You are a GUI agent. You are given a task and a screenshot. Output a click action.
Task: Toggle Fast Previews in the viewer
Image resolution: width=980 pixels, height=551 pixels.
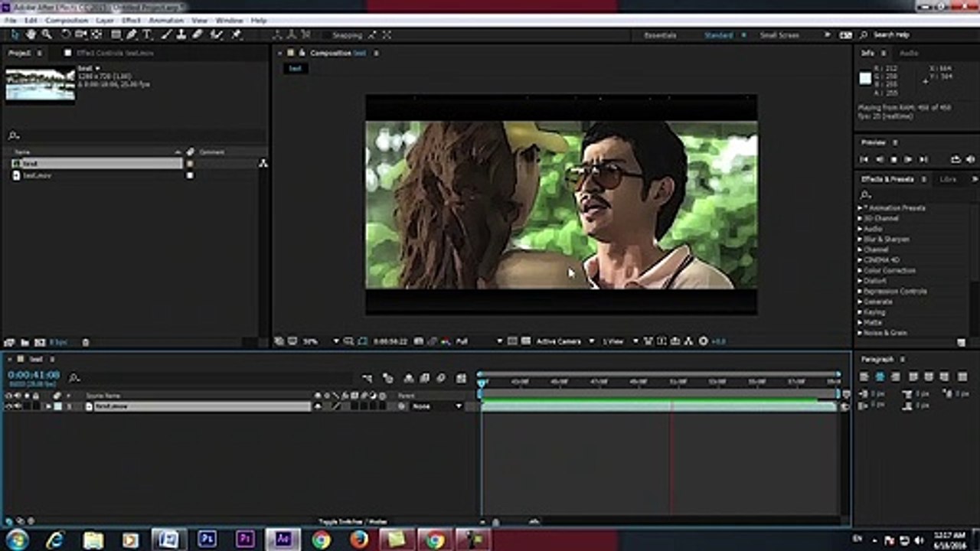pos(661,341)
